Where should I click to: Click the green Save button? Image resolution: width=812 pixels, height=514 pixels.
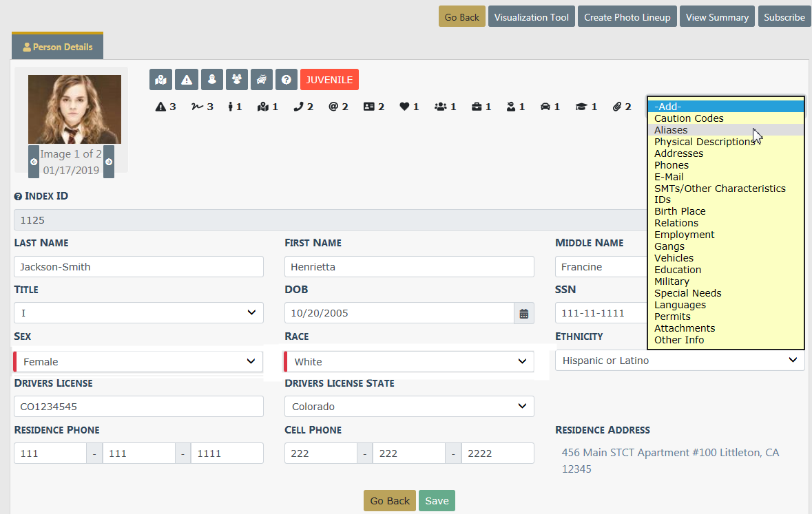437,501
